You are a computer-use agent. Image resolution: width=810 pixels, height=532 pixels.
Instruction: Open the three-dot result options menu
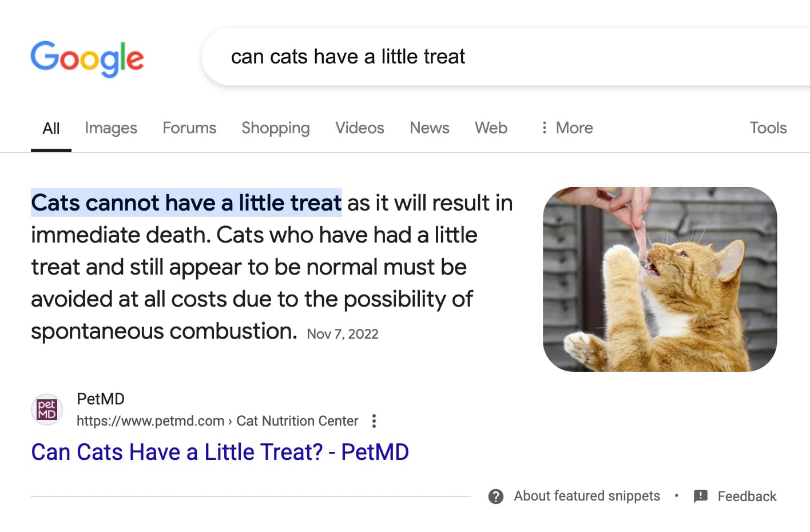coord(374,421)
